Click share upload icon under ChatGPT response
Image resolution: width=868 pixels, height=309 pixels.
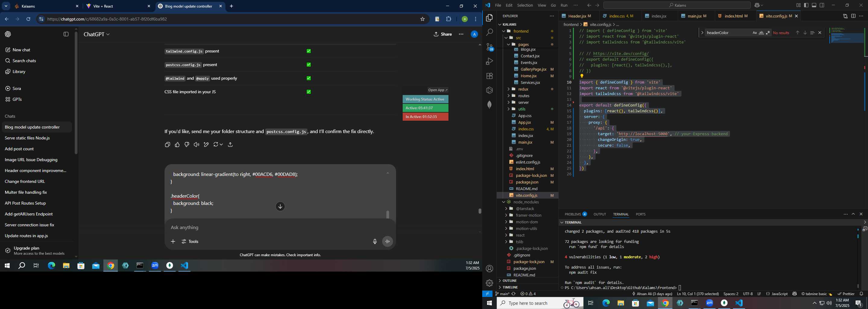(x=231, y=145)
